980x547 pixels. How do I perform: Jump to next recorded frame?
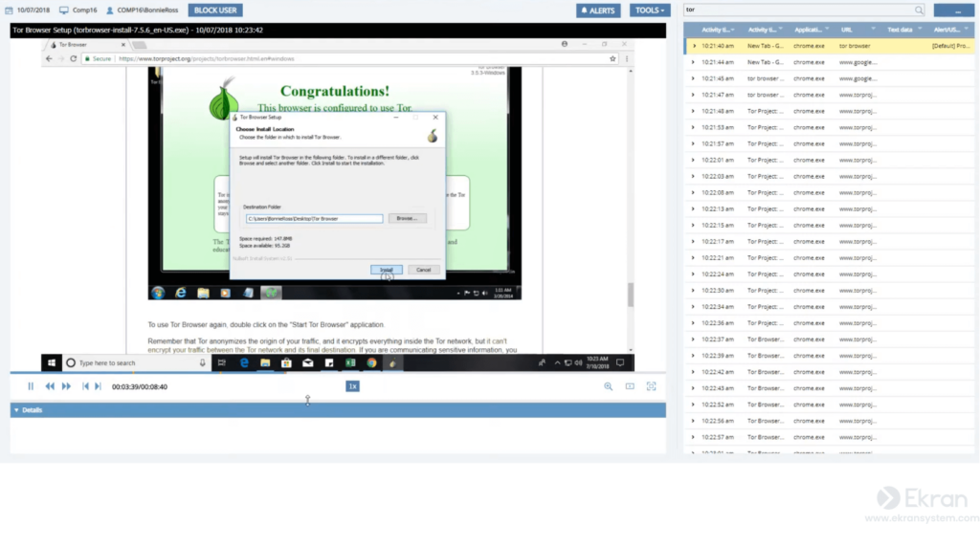pos(99,386)
